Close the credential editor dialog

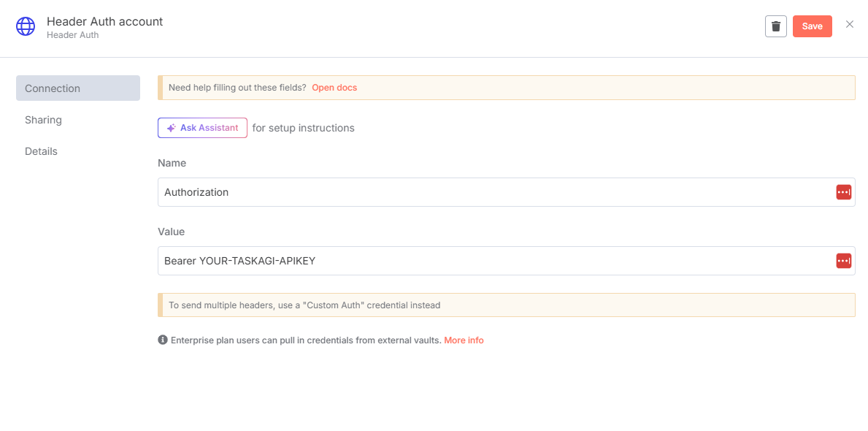pyautogui.click(x=849, y=24)
